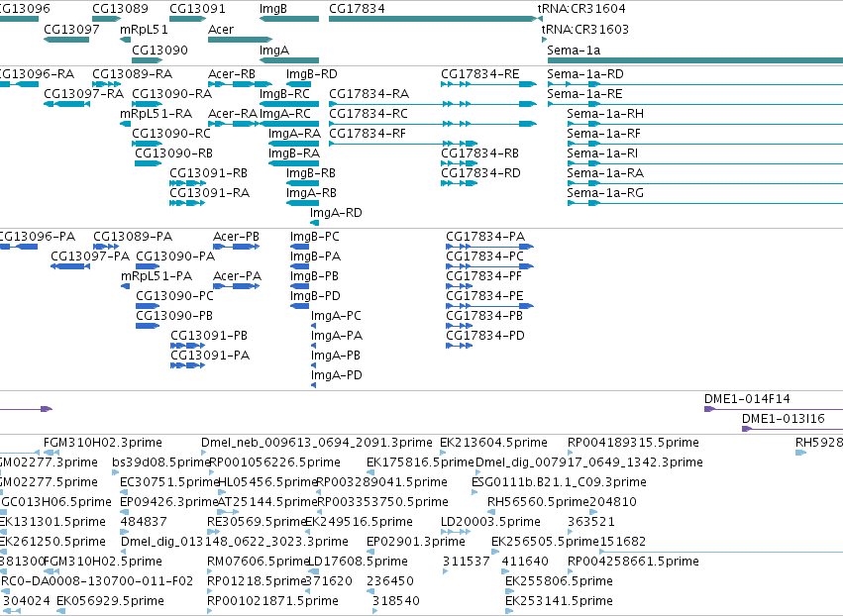
Task: Select the RP001021871.5prime EST label
Action: click(272, 601)
